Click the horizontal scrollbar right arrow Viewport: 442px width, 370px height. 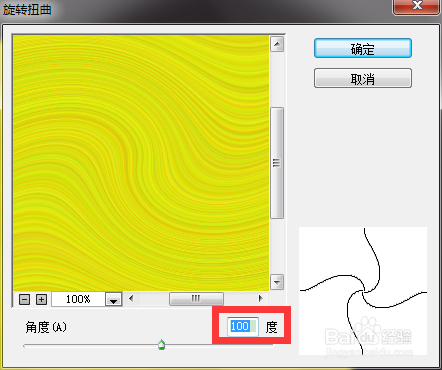[x=261, y=298]
